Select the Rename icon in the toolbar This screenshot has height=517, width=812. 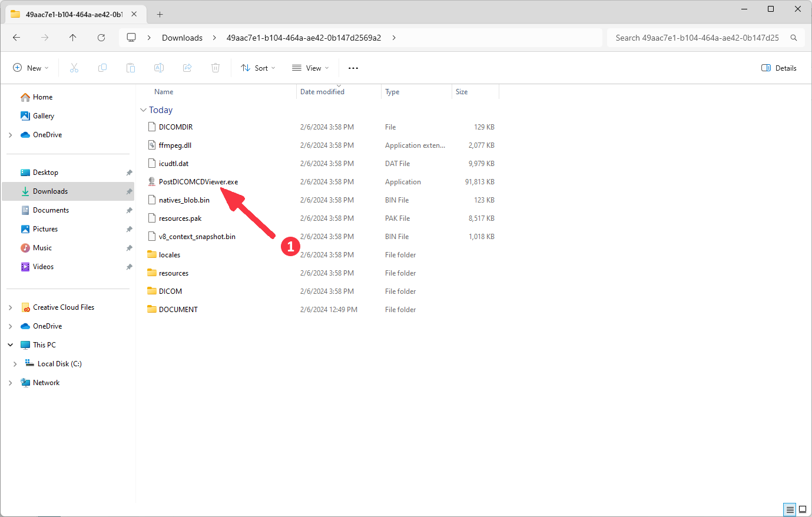pyautogui.click(x=158, y=68)
